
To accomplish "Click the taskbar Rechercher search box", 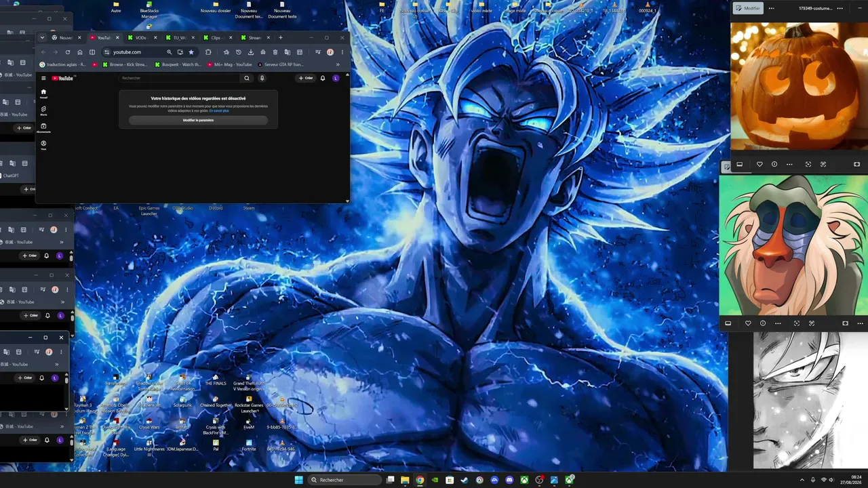I will point(344,480).
